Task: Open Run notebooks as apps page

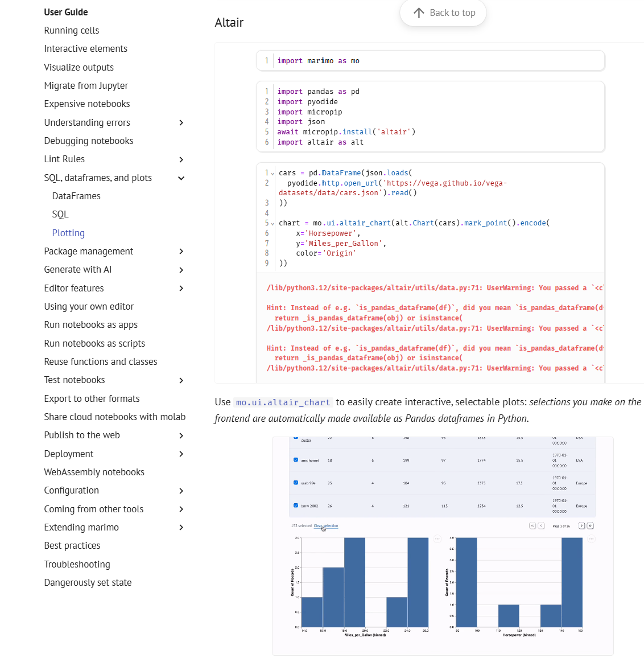Action: tap(90, 325)
